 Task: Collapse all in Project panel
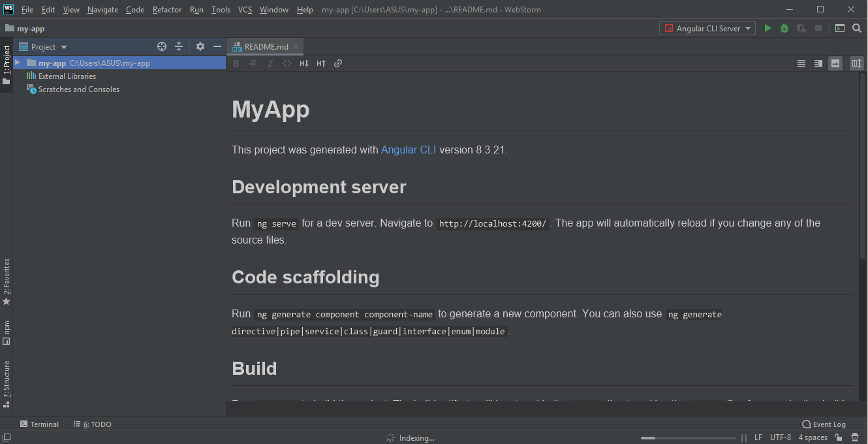[x=179, y=46]
